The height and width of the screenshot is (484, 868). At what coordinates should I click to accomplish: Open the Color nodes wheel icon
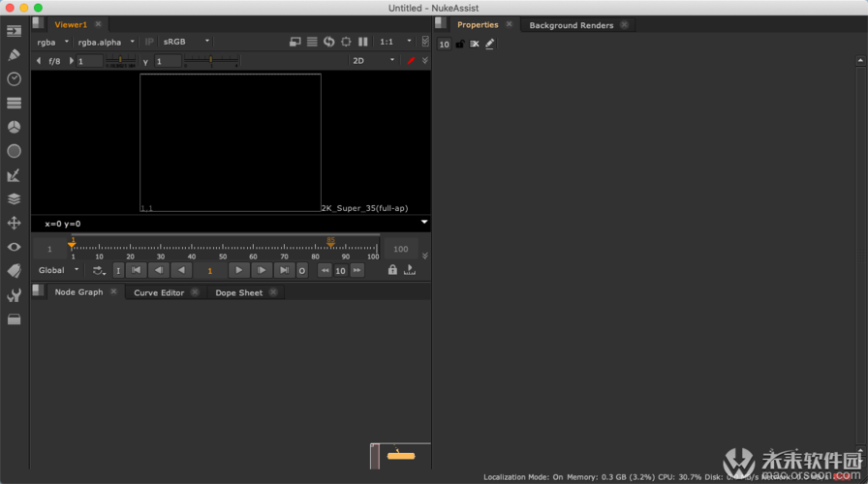[14, 127]
